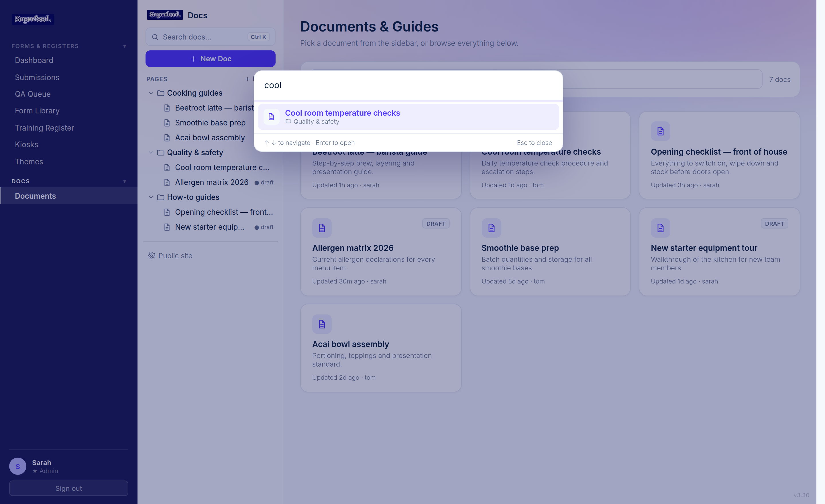Viewport: 825px width, 504px height.
Task: Click the gear icon next to Public site
Action: 152,256
